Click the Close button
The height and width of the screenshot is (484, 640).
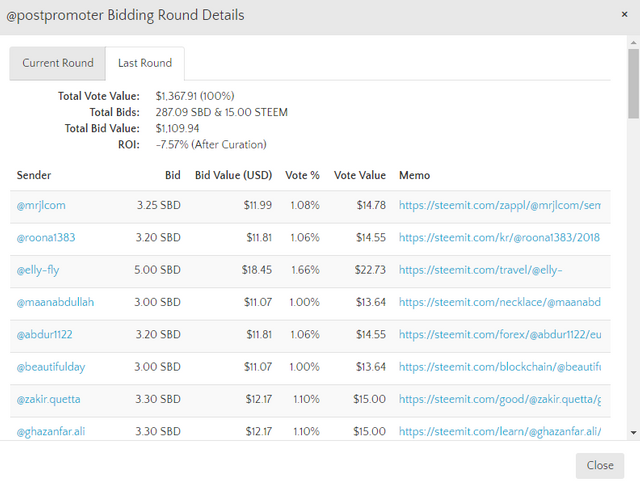tap(600, 465)
